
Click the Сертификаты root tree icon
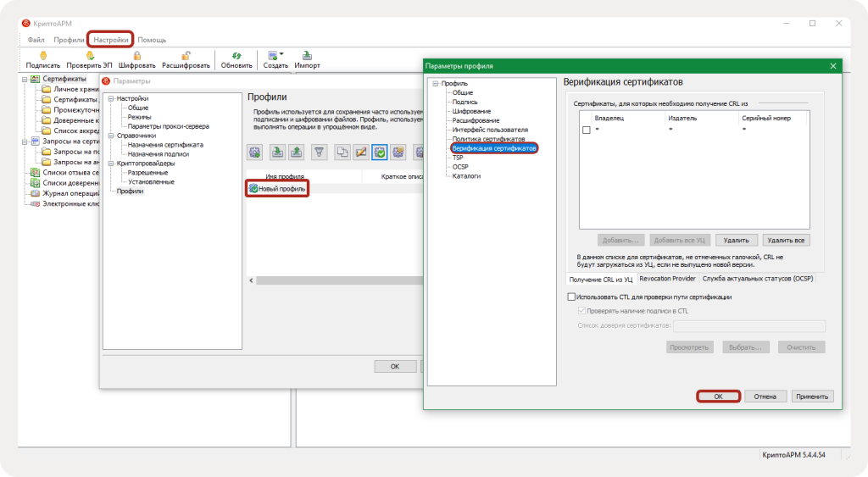click(35, 79)
